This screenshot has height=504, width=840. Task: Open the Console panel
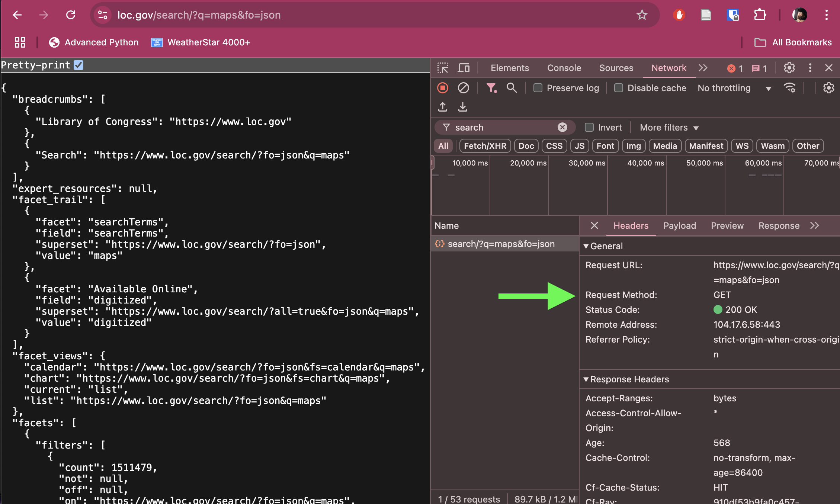[564, 68]
